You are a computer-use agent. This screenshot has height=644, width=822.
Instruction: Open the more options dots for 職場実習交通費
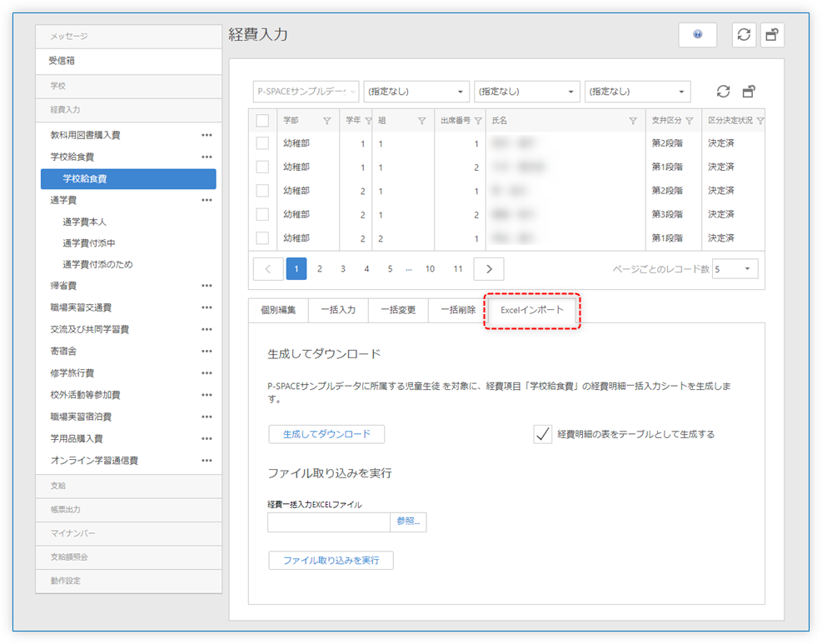point(207,307)
